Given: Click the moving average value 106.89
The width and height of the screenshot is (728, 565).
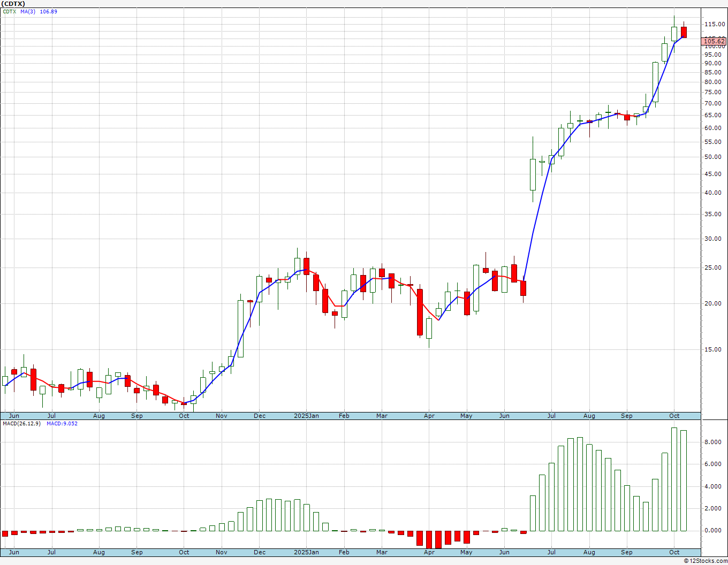Looking at the screenshot, I should [x=49, y=11].
